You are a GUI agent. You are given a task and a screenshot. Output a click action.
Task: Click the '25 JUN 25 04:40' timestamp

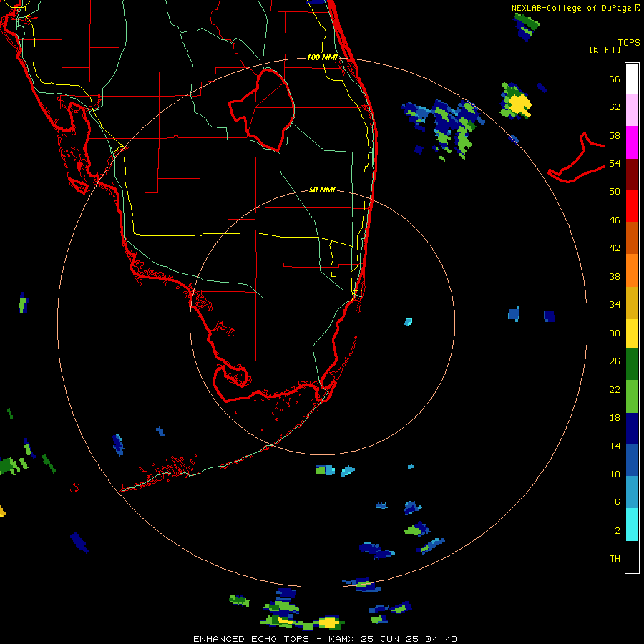click(409, 639)
